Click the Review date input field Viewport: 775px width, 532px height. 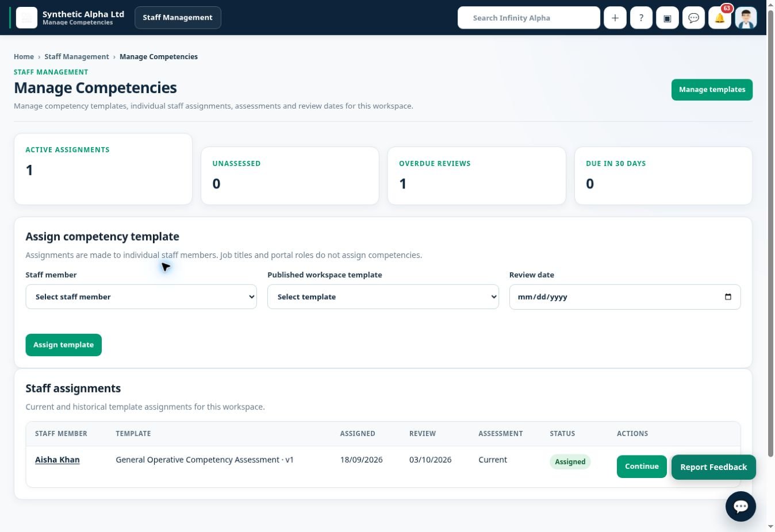(x=625, y=297)
